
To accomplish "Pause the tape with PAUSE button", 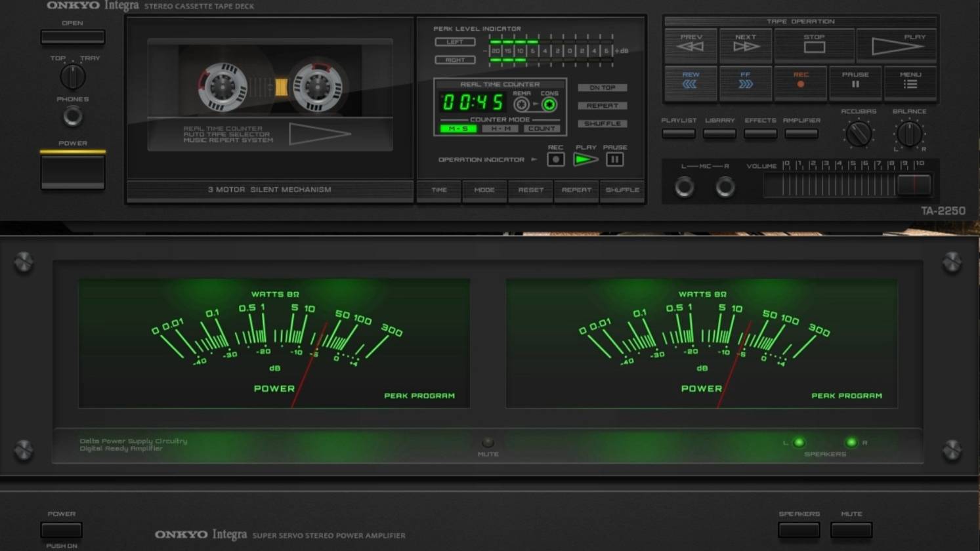I will pyautogui.click(x=855, y=83).
